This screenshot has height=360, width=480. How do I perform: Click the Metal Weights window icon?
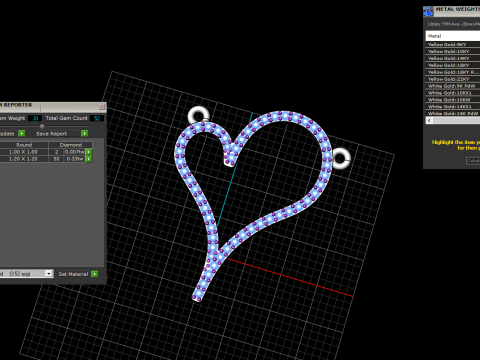click(428, 11)
